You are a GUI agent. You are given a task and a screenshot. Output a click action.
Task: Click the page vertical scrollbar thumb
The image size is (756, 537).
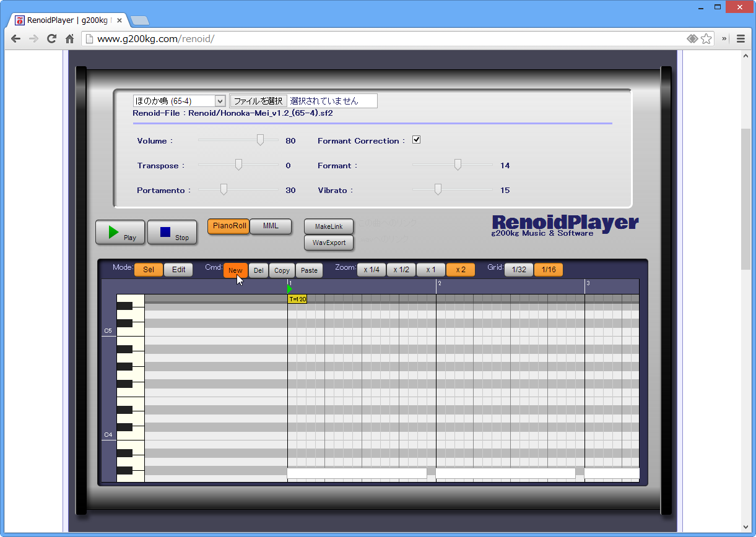(x=746, y=198)
